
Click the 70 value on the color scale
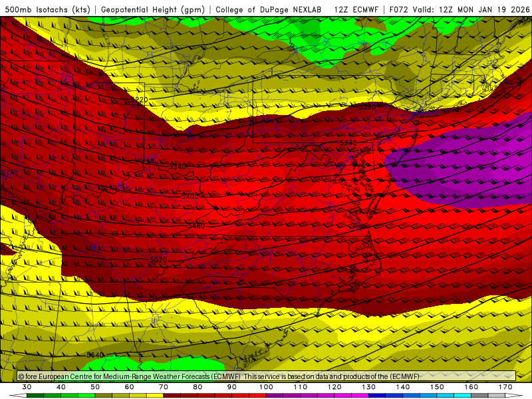point(164,387)
